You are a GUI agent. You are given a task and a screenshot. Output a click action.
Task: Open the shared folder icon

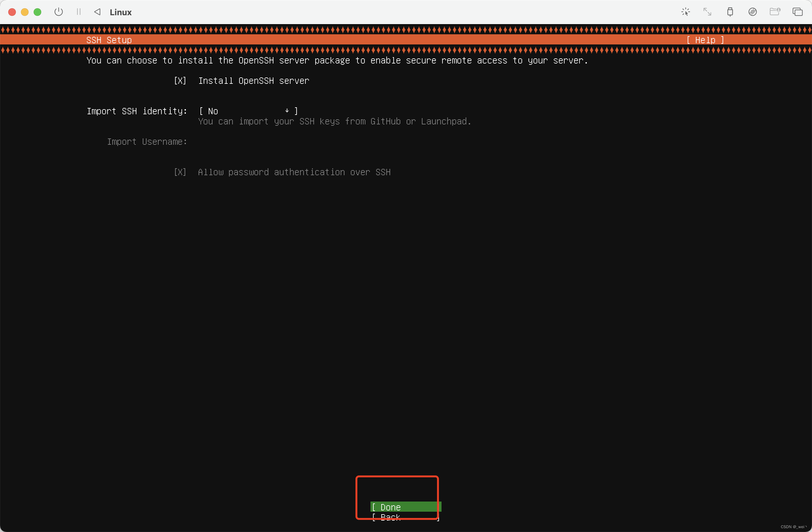pyautogui.click(x=775, y=12)
